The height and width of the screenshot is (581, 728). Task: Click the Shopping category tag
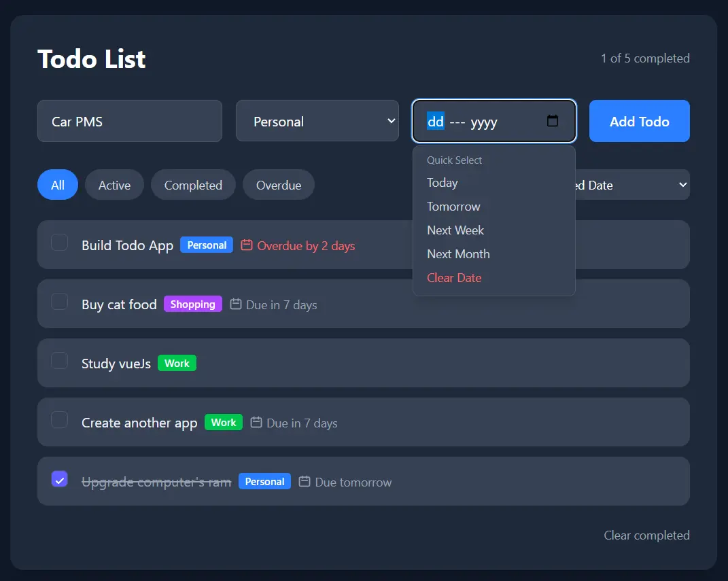coord(192,304)
